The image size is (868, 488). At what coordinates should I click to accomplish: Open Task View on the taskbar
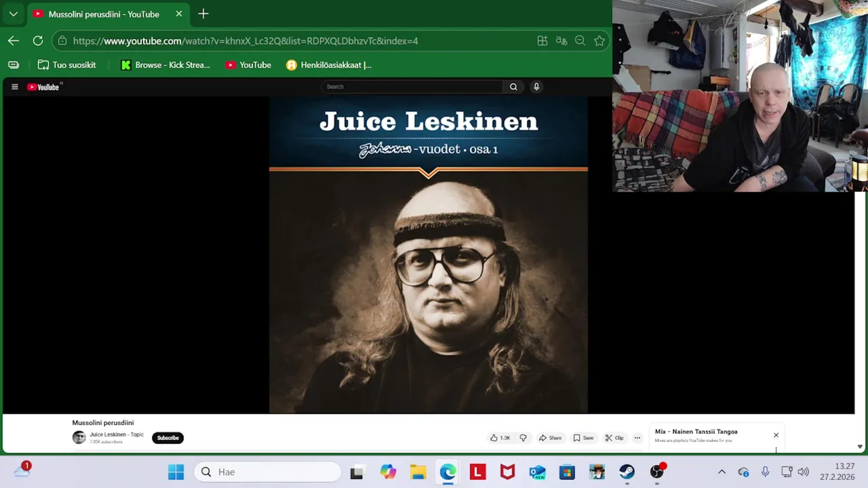click(x=357, y=472)
